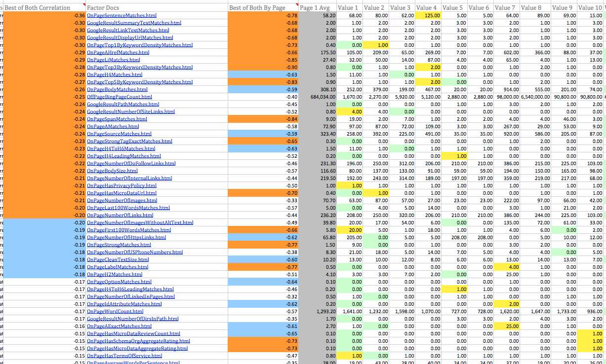606x364 pixels.
Task: Open OnPageStrongTagExactMatches.html
Action: coord(129,142)
